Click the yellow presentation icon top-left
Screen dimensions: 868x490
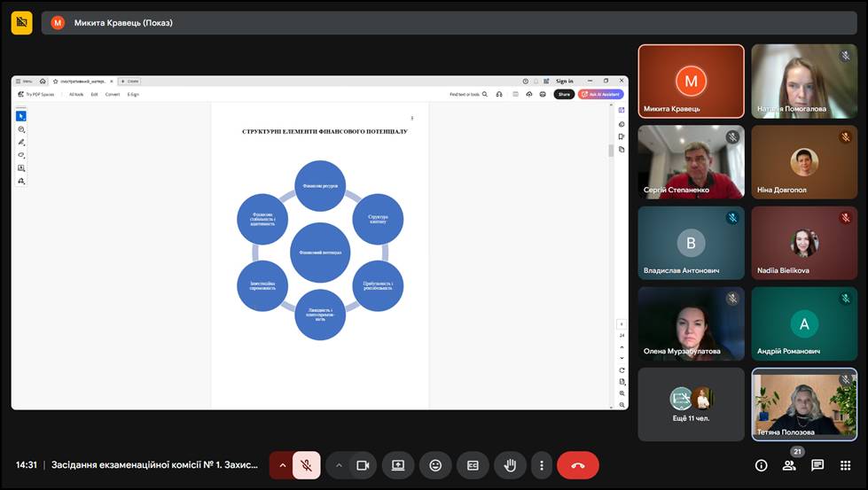coord(21,22)
